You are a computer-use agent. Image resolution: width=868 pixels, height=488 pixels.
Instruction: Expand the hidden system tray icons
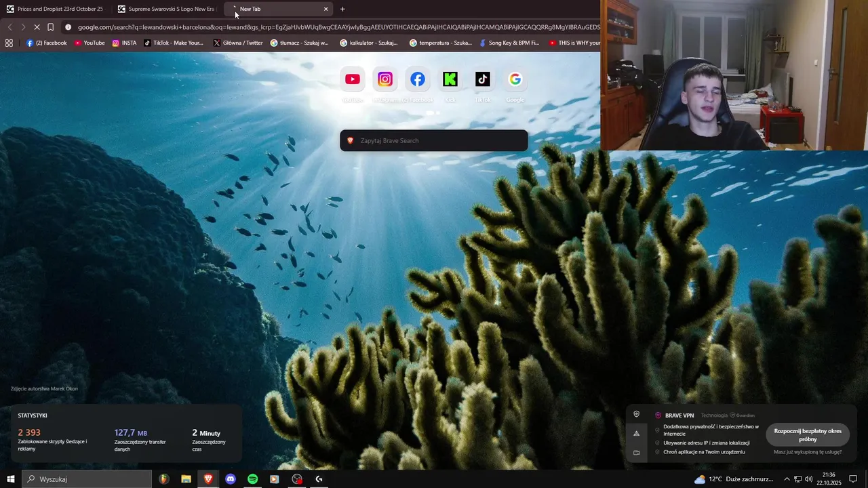point(787,479)
